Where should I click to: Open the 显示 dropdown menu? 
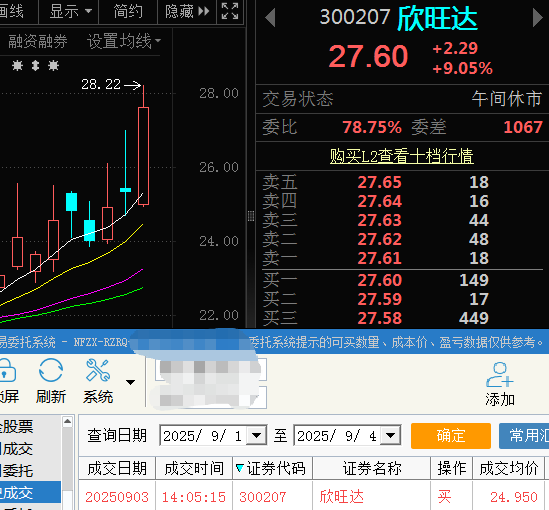point(70,11)
